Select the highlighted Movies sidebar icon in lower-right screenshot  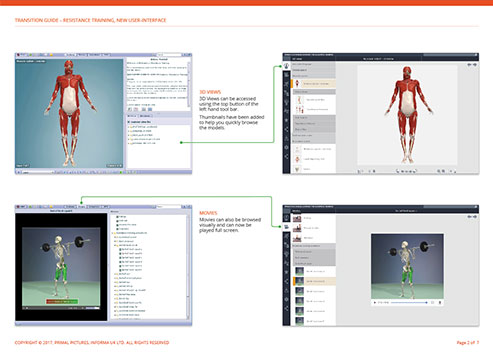tap(286, 227)
